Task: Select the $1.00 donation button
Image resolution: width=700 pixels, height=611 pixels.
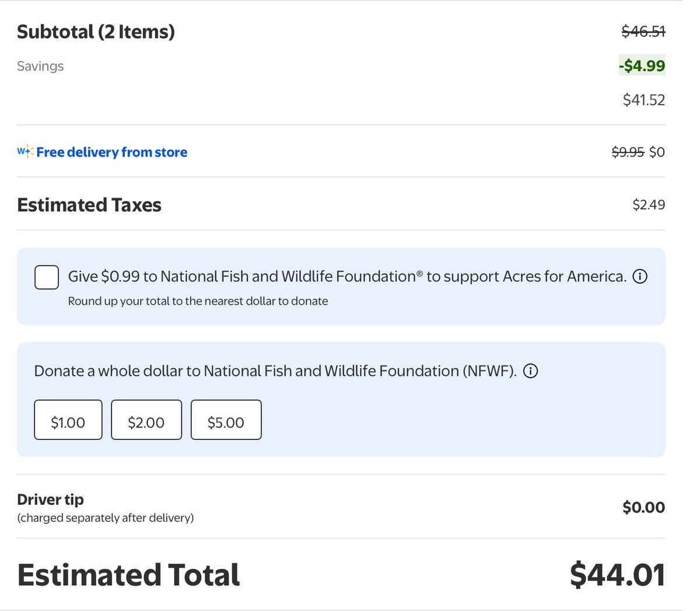Action: (68, 420)
